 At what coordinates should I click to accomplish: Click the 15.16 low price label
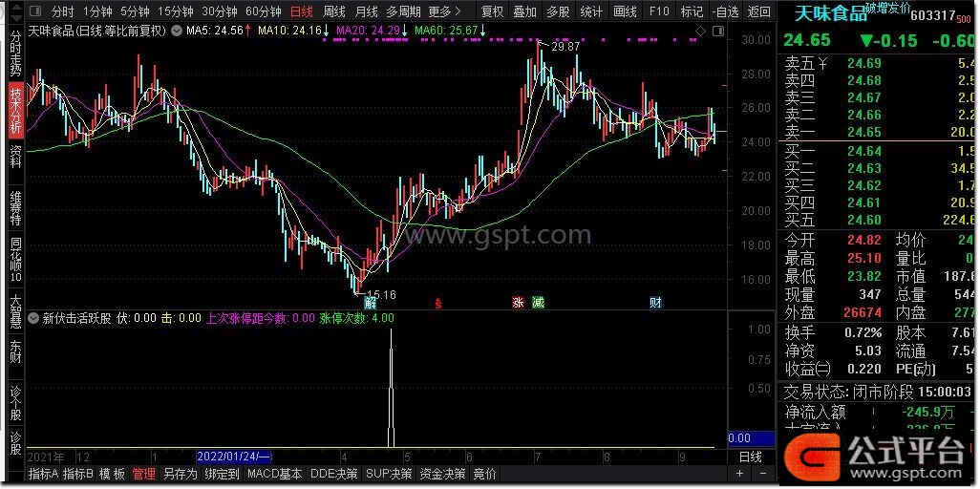click(381, 293)
